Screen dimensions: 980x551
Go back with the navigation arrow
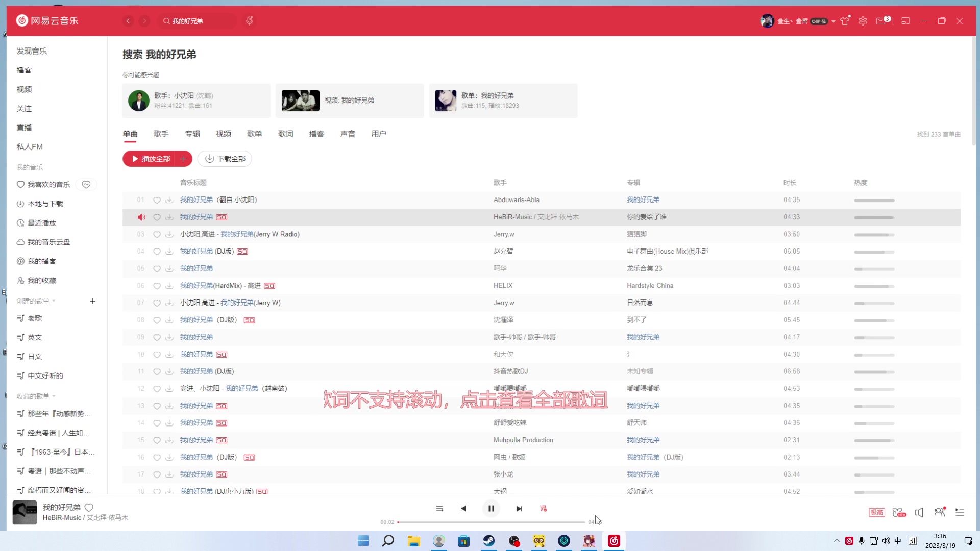tap(128, 21)
